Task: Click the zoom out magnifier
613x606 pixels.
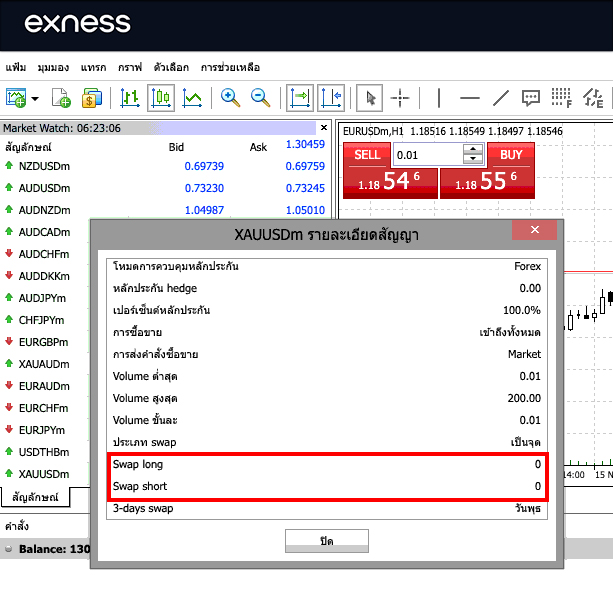Action: 260,98
